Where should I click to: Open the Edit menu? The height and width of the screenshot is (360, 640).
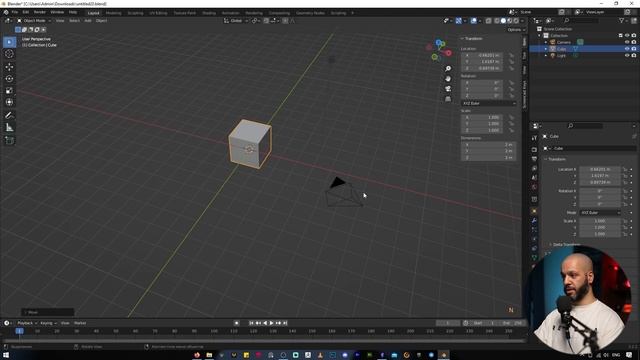tap(26, 12)
